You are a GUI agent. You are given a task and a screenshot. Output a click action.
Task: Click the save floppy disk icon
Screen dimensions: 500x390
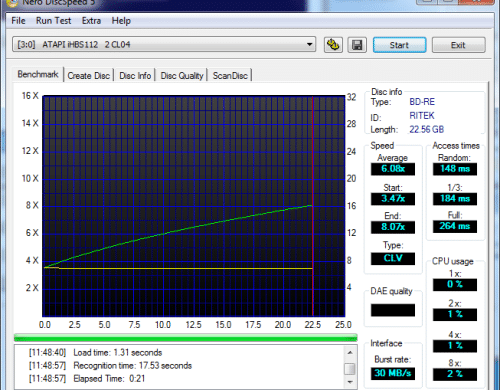(357, 45)
